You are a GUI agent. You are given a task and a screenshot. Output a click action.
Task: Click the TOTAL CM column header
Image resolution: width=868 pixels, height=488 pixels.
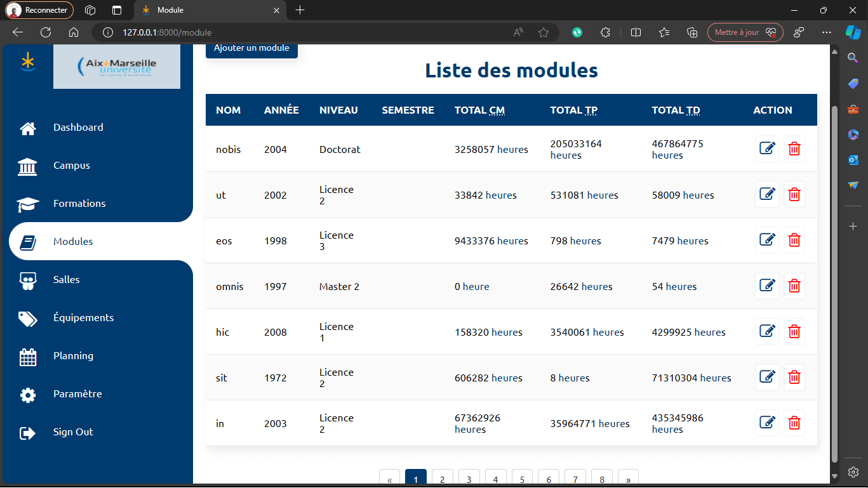click(x=479, y=110)
